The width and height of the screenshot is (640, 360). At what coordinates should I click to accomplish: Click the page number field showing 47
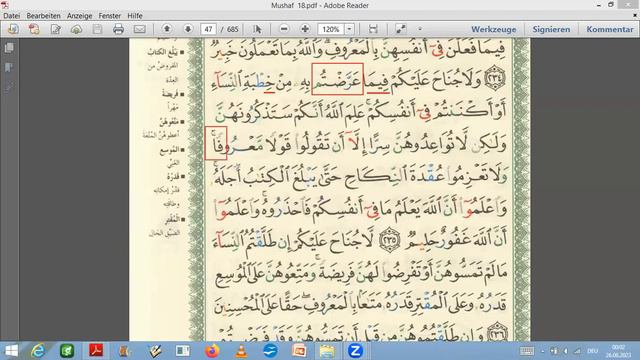[x=208, y=29]
